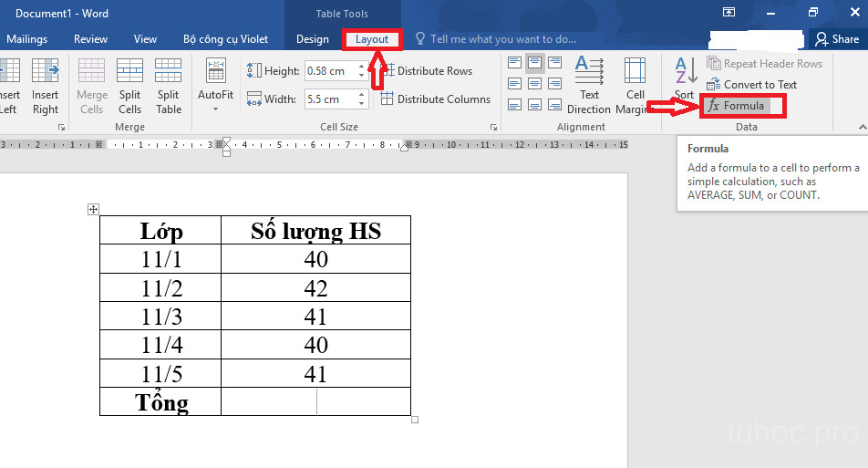Select Align Top Right alignment
This screenshot has height=468, width=868.
[554, 63]
